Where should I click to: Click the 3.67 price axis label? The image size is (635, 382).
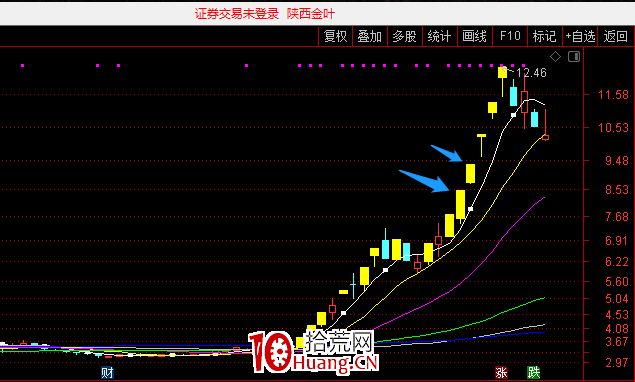[x=617, y=342]
